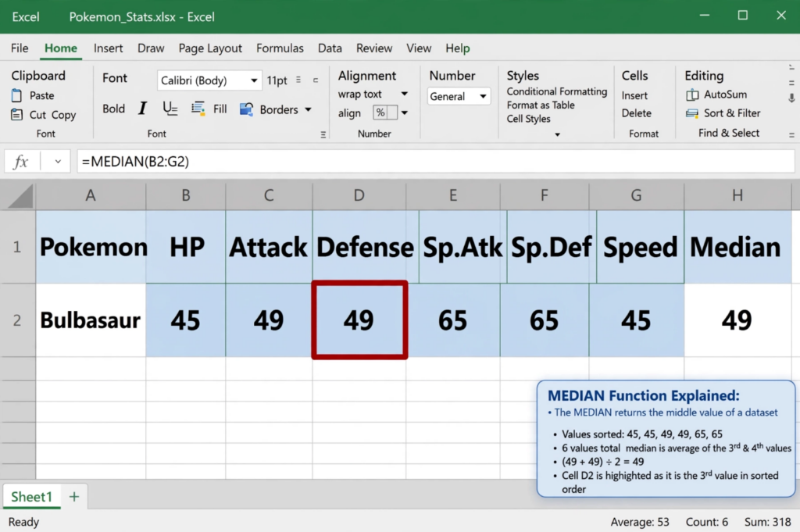
Task: Select column H header
Action: [737, 195]
